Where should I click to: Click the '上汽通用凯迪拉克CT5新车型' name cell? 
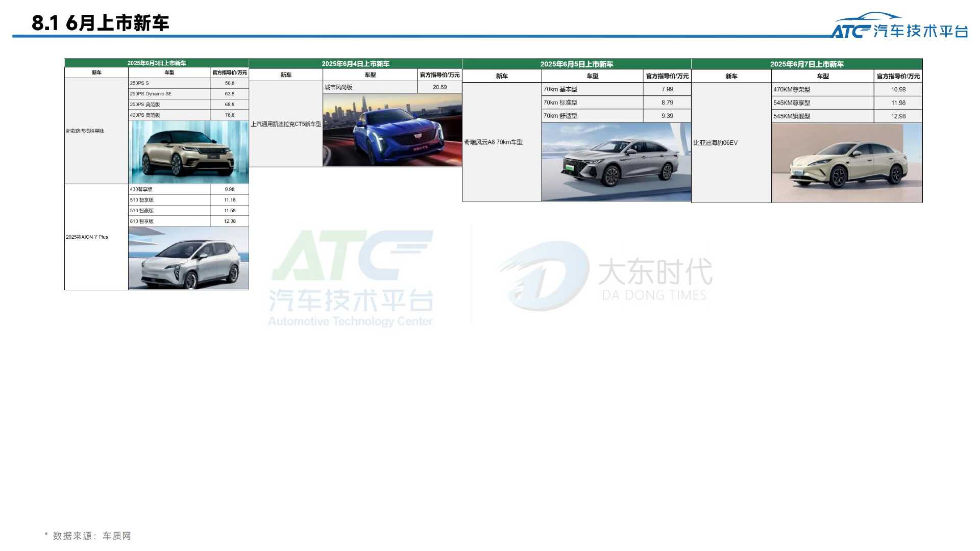coord(286,124)
